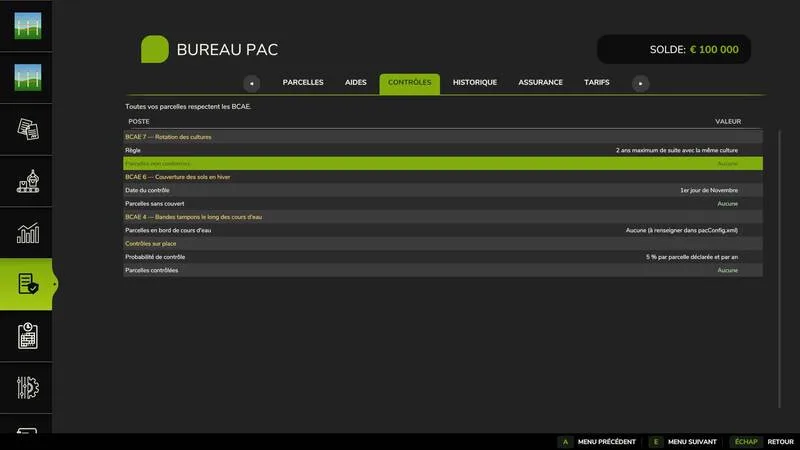Click the Menu Suivant button

[x=683, y=442]
